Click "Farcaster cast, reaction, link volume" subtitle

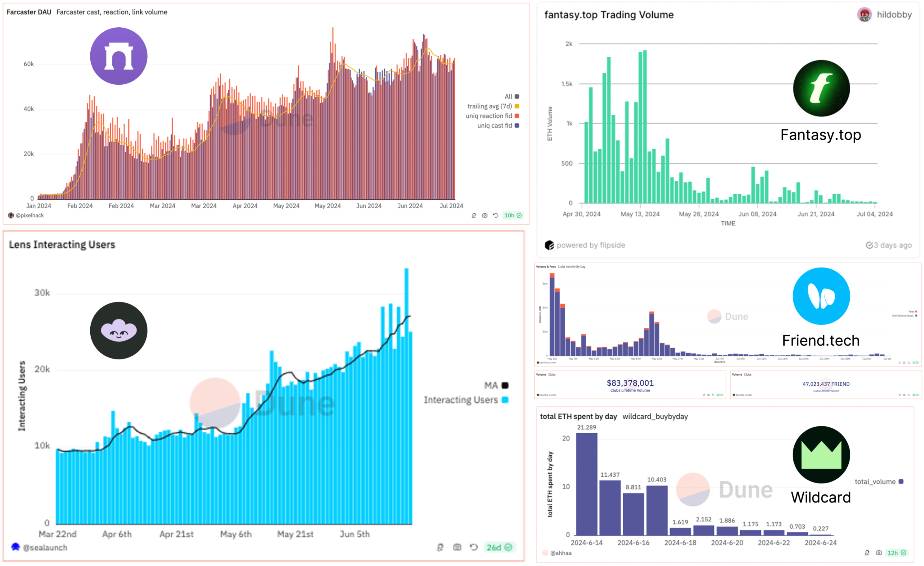(112, 12)
